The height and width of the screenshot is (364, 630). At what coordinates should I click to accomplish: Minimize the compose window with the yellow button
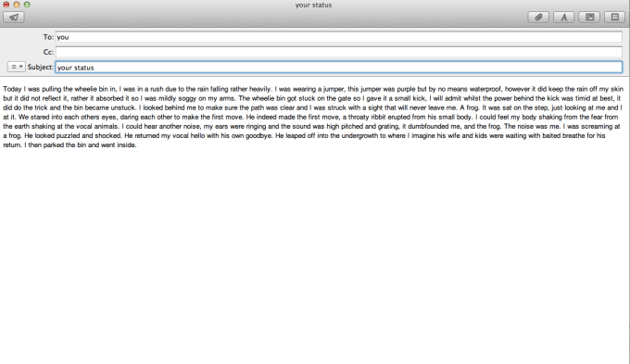coord(17,5)
